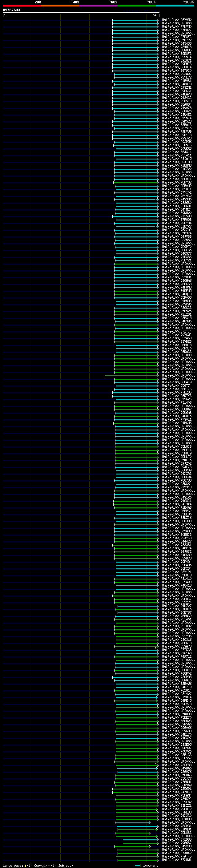The height and width of the screenshot is (868, 197).
Task: Select the UniRef100_Q5CW46 label
Action: coord(176,775)
